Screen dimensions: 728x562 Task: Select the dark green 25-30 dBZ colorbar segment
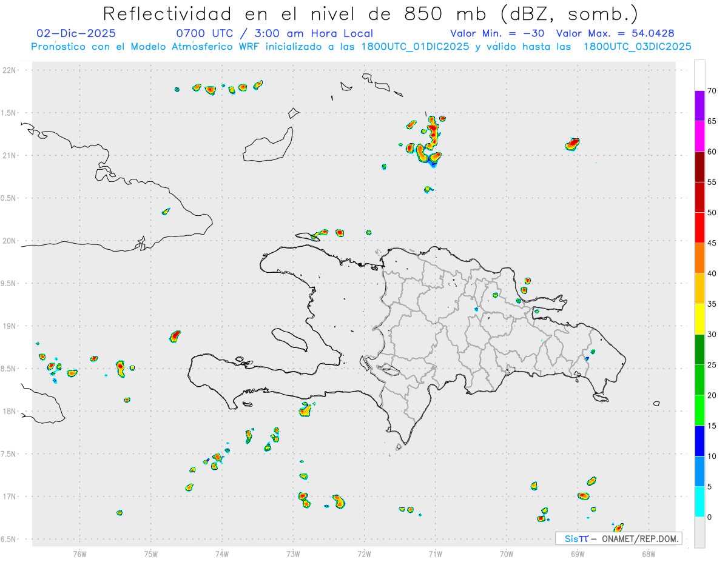(x=700, y=350)
